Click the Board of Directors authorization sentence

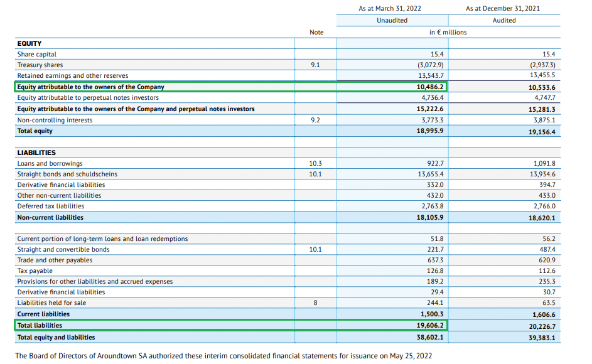pos(223,356)
